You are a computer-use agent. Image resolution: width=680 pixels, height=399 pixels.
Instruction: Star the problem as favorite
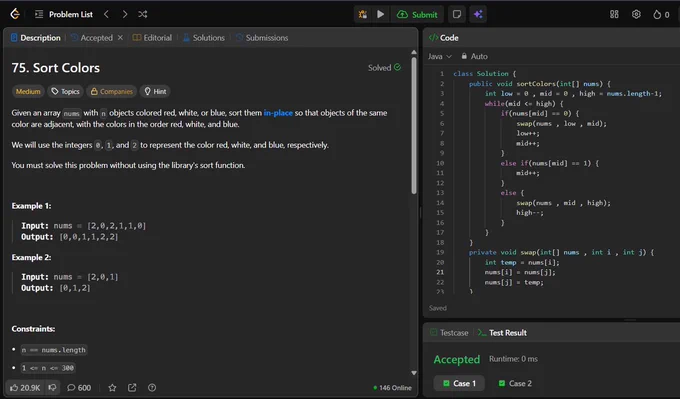tap(112, 388)
